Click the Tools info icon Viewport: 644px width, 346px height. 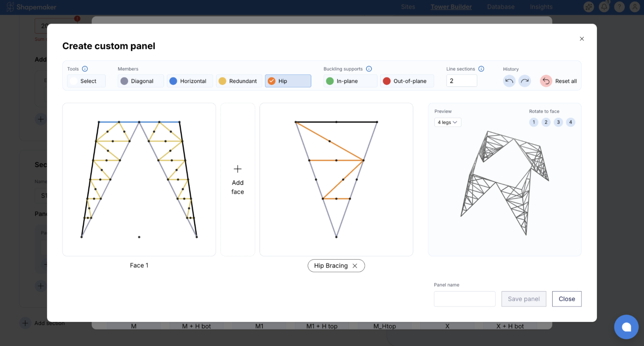click(x=85, y=69)
